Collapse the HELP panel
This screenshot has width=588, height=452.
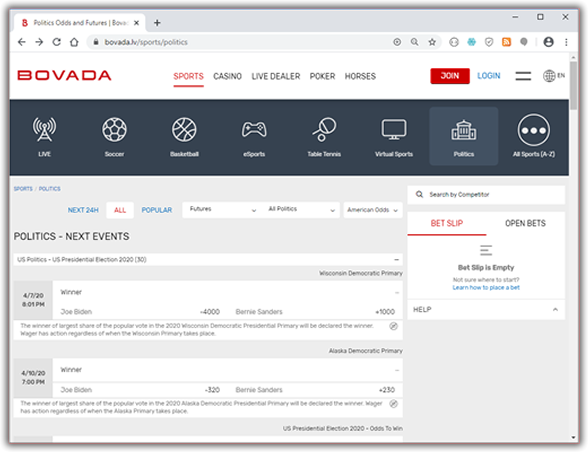[x=555, y=309]
